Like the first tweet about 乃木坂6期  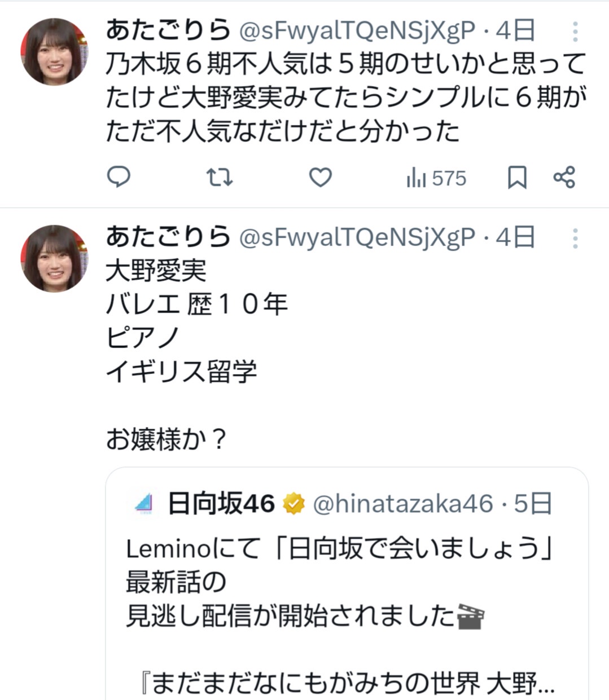click(x=320, y=178)
